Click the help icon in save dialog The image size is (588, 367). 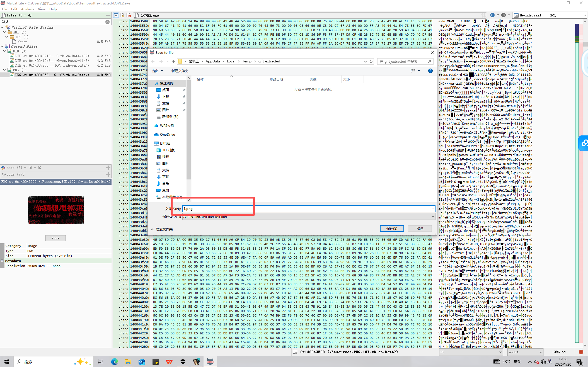pyautogui.click(x=430, y=71)
